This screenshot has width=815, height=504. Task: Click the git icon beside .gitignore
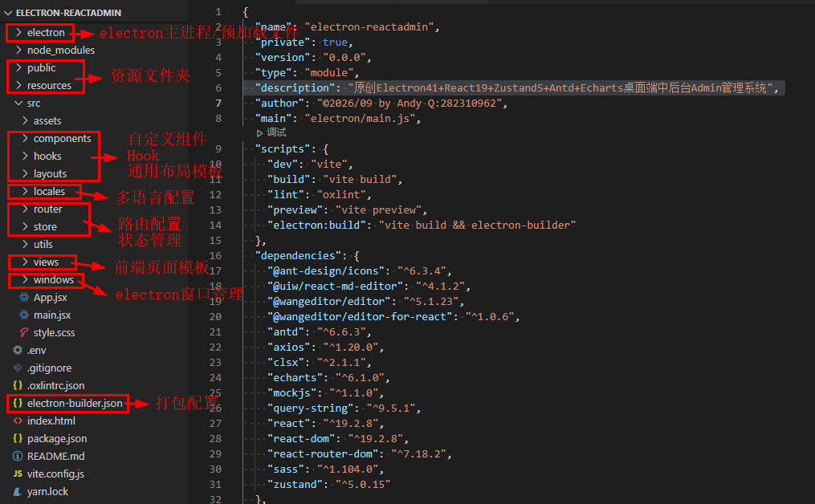18,368
